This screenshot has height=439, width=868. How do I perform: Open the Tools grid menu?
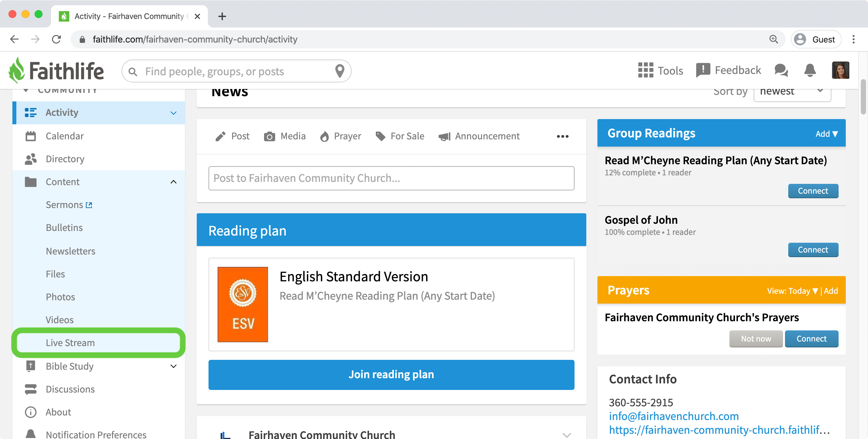tap(660, 70)
